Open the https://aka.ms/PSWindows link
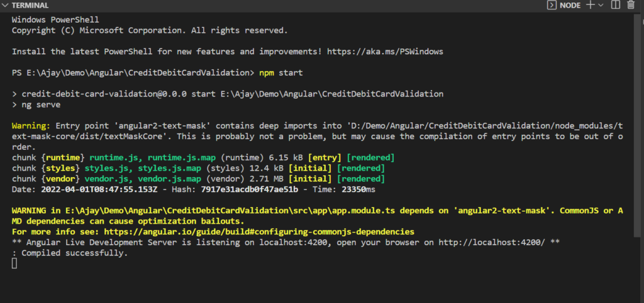 386,52
